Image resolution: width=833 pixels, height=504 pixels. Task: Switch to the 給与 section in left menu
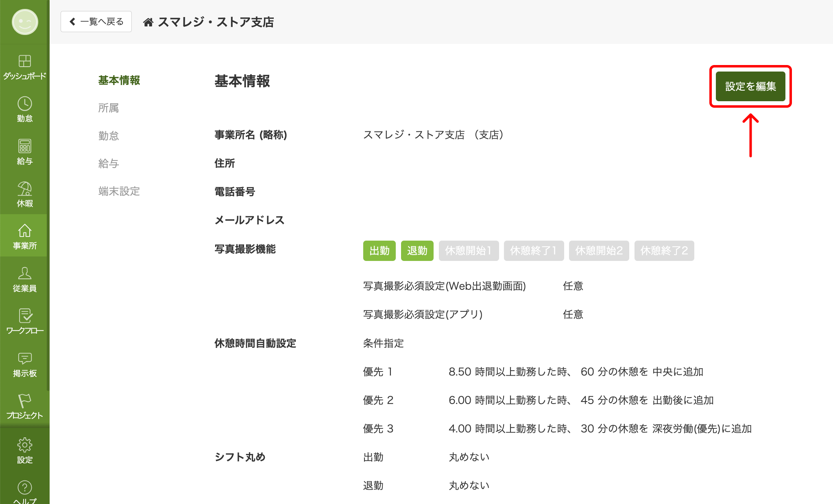pyautogui.click(x=109, y=163)
